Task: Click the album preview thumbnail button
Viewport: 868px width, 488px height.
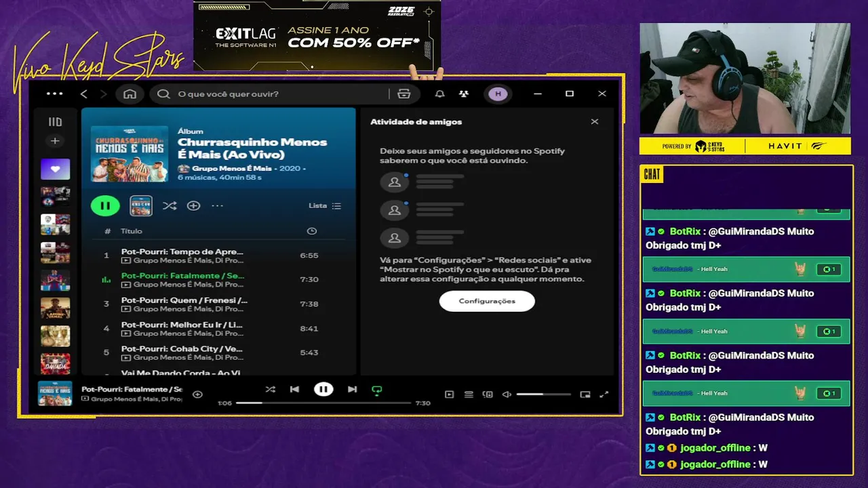Action: point(141,205)
